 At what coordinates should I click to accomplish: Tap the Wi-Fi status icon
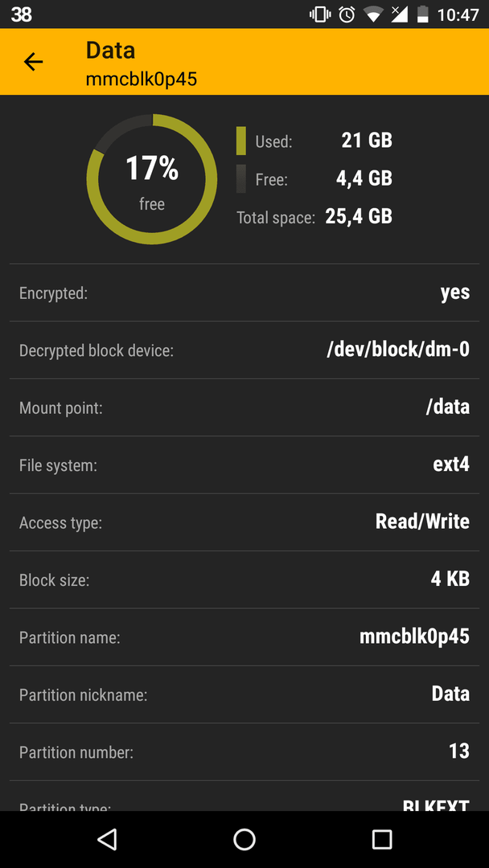373,14
